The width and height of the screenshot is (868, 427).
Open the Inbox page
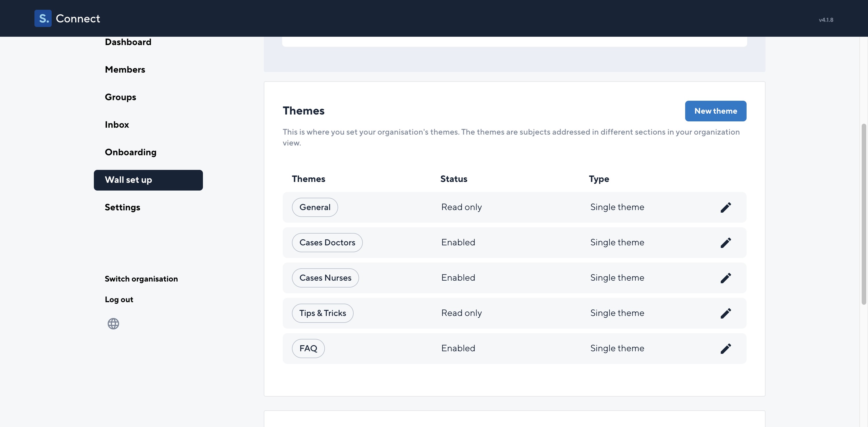pyautogui.click(x=117, y=125)
